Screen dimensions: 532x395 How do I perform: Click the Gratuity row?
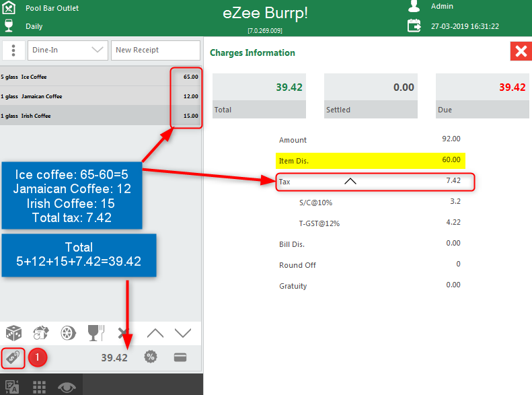[370, 286]
